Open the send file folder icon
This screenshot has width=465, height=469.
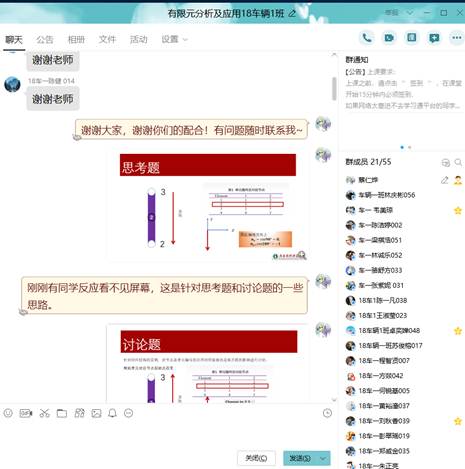[x=62, y=413]
